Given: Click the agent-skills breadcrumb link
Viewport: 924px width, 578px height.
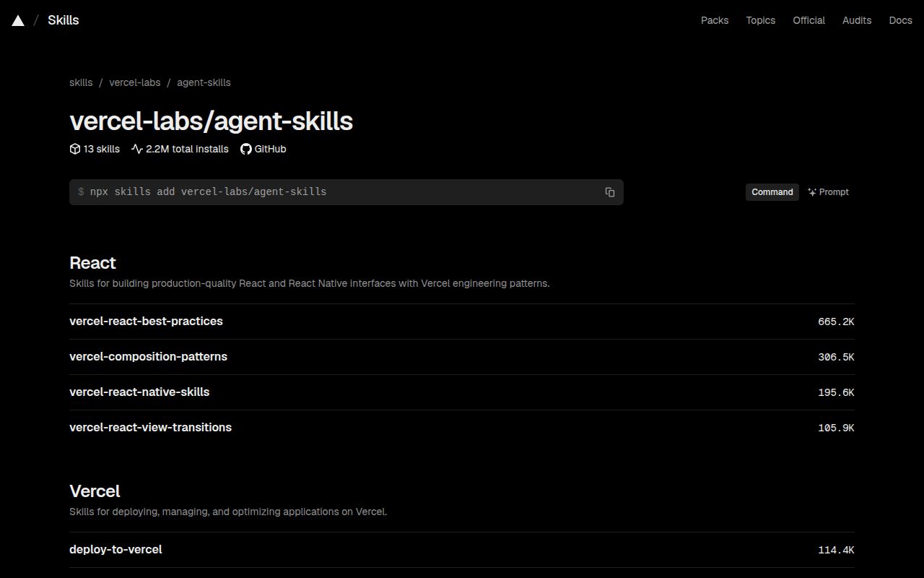Looking at the screenshot, I should tap(204, 82).
